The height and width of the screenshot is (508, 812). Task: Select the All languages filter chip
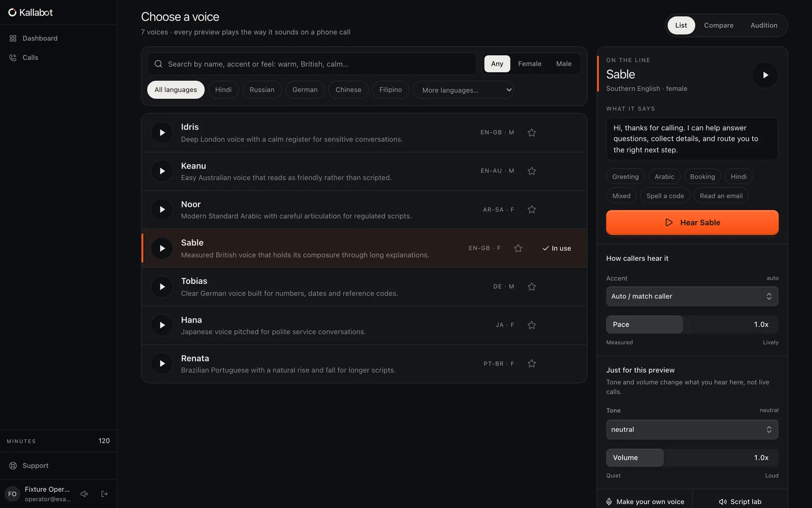coord(176,90)
